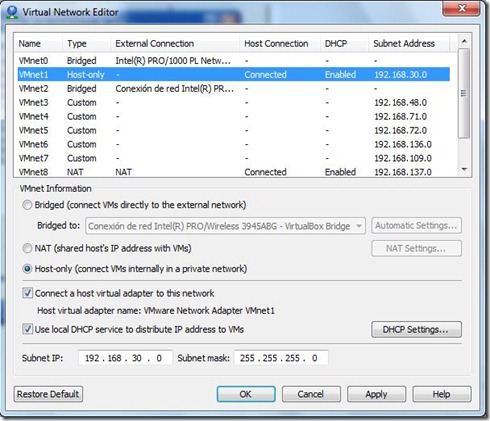Click the Cancel button
The image size is (490, 421).
point(311,394)
